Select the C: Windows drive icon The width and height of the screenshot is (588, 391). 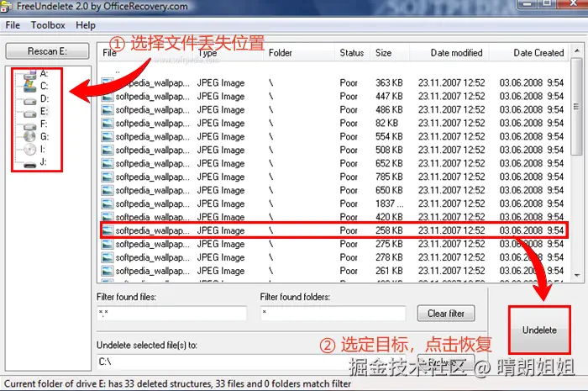[x=30, y=87]
